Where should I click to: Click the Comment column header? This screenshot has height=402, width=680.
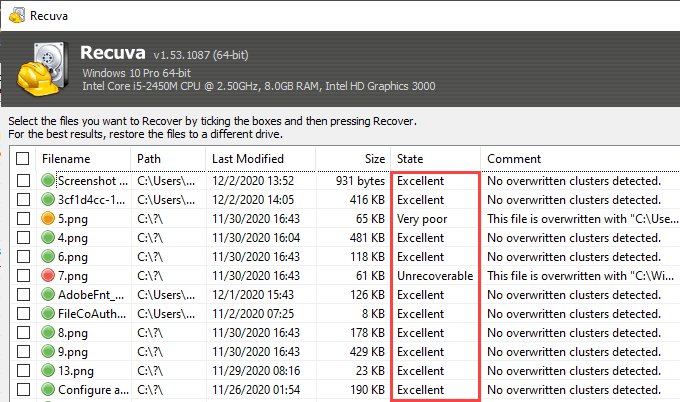coord(514,159)
